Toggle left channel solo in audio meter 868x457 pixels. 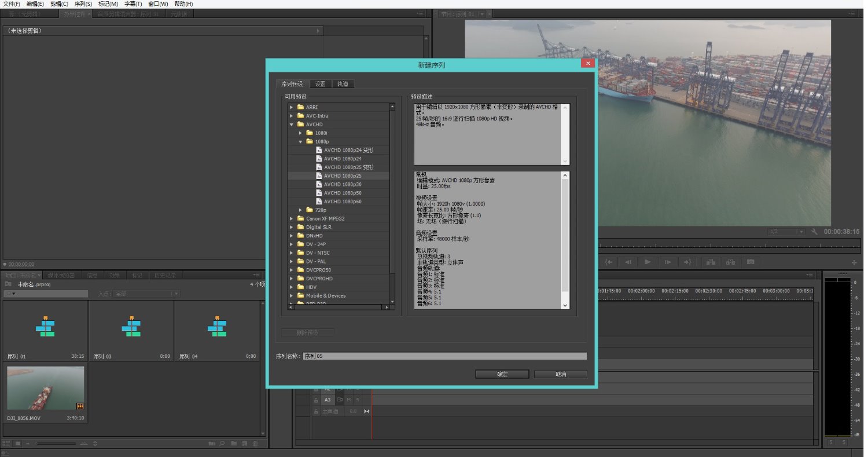pyautogui.click(x=831, y=443)
